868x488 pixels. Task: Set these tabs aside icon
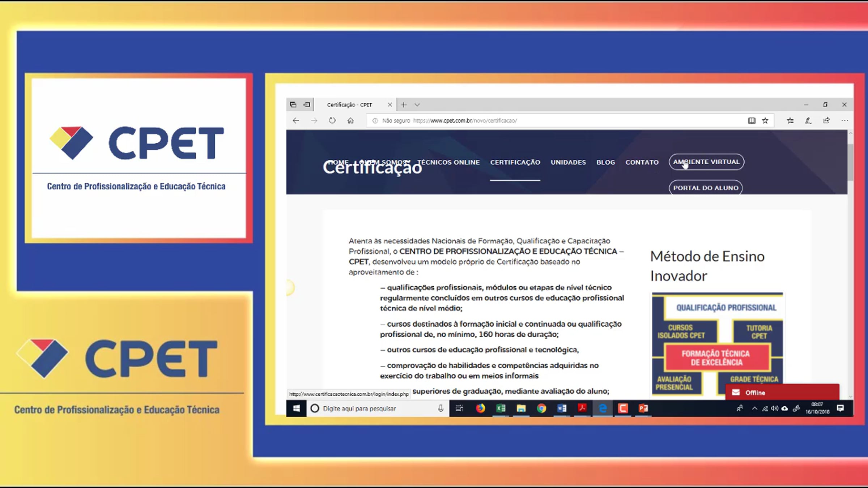coord(307,105)
